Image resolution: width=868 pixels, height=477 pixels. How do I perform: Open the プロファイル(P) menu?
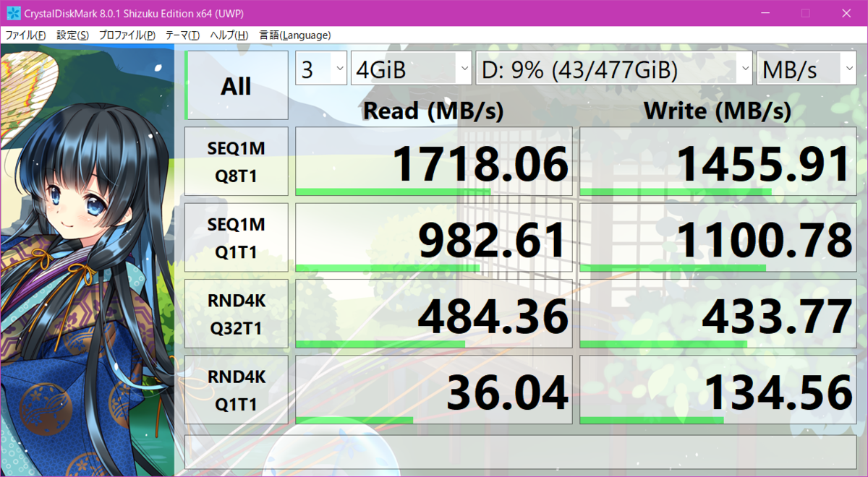[127, 35]
